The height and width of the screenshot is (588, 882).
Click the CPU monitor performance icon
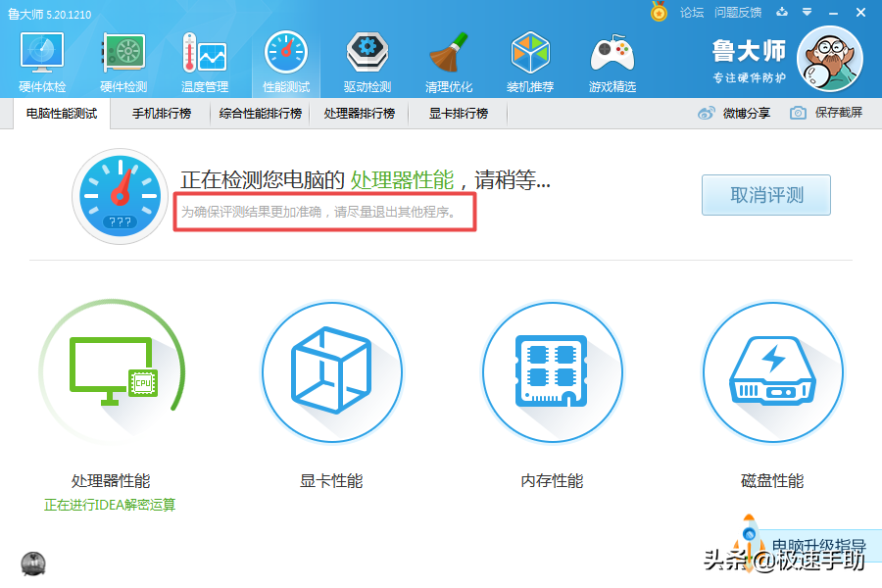112,372
